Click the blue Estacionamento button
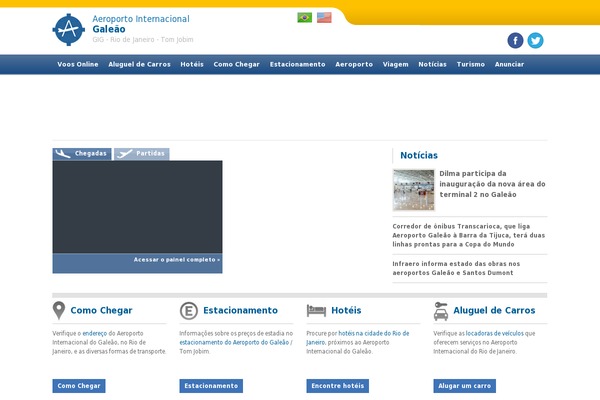This screenshot has width=600, height=400. [211, 386]
